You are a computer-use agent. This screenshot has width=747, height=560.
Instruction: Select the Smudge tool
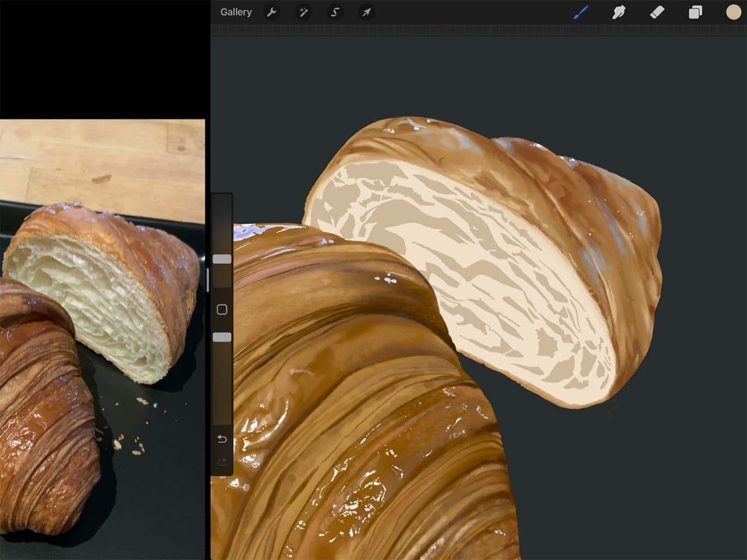(619, 12)
